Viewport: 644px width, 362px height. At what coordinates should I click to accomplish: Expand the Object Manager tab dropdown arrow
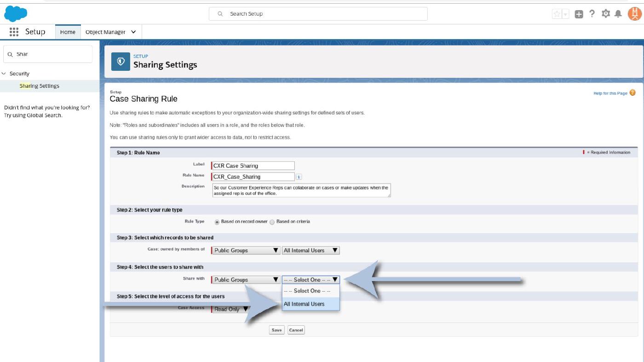pyautogui.click(x=133, y=32)
